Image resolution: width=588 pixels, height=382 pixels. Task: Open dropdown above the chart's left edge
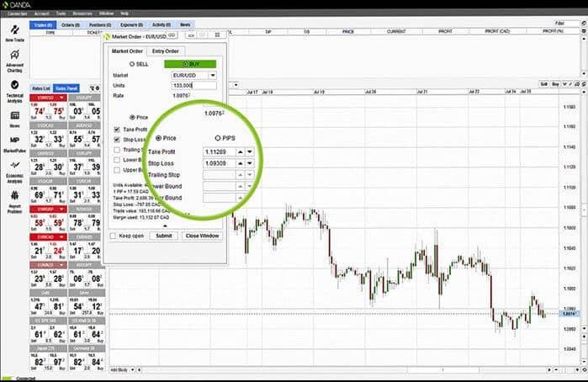pyautogui.click(x=236, y=85)
